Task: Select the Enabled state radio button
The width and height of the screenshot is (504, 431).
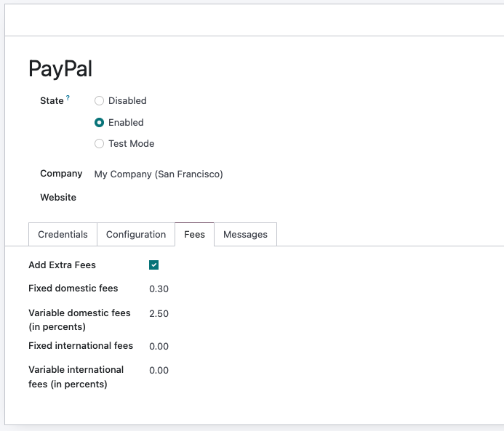Action: pyautogui.click(x=99, y=122)
